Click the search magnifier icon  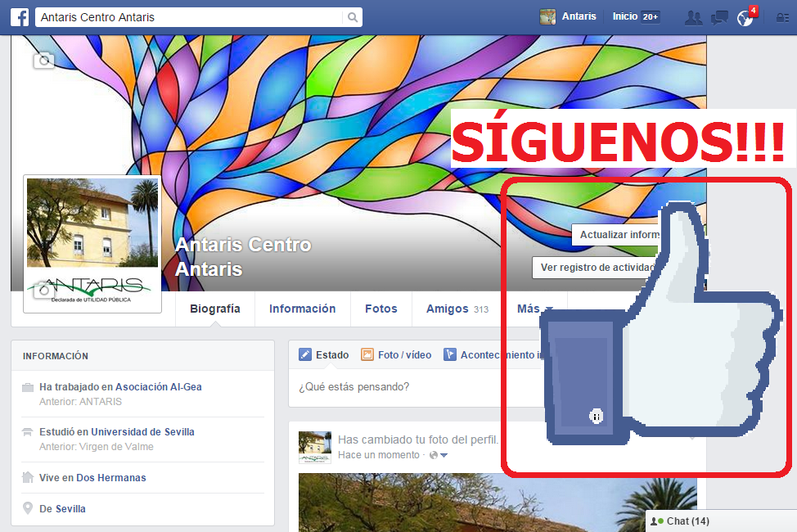pos(352,17)
